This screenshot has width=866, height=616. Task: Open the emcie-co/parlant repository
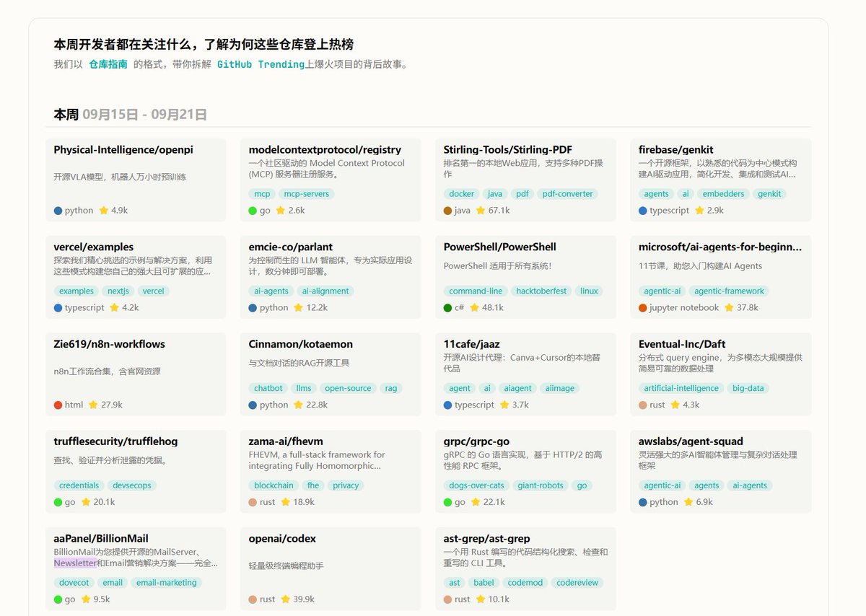[x=291, y=247]
